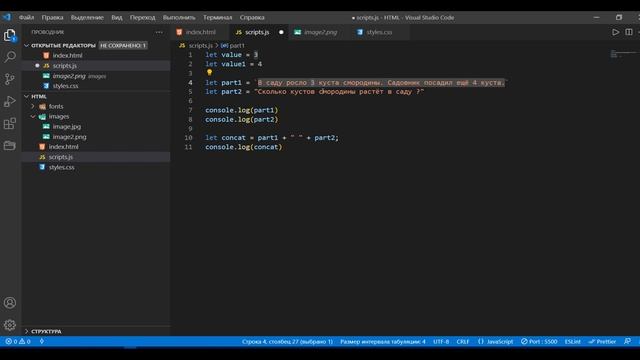Open the Help (Справка) menu
The image size is (640, 360).
point(252,18)
